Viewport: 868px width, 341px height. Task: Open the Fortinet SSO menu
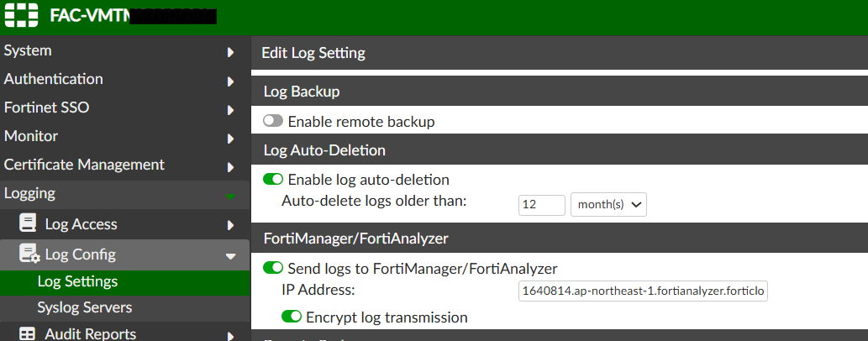[x=124, y=108]
